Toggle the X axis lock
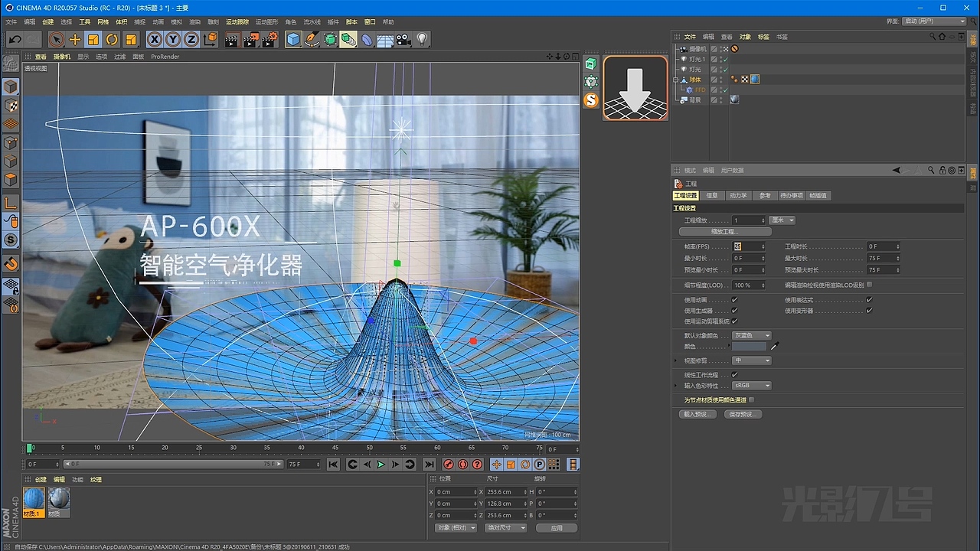Screen dimensions: 980x551 pyautogui.click(x=155, y=39)
